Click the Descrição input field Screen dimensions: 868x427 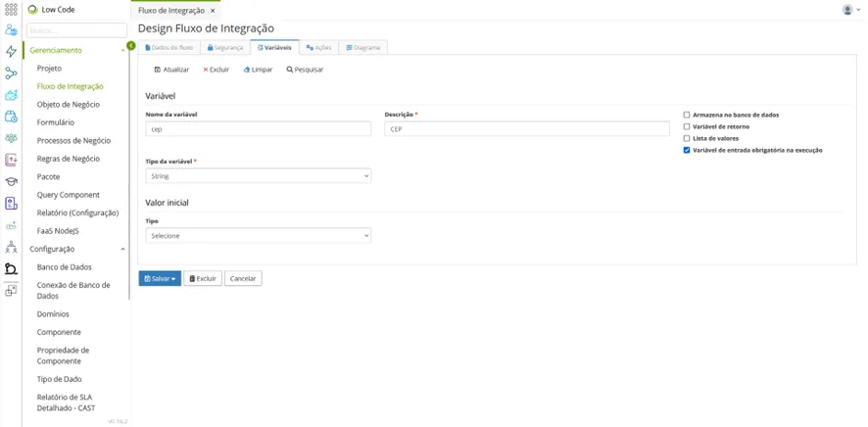click(x=527, y=129)
